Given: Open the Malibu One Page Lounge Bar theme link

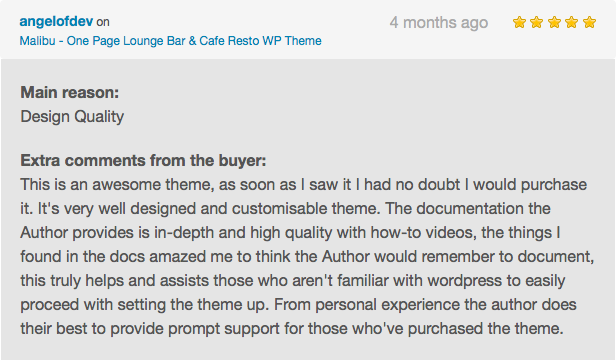Looking at the screenshot, I should 170,41.
